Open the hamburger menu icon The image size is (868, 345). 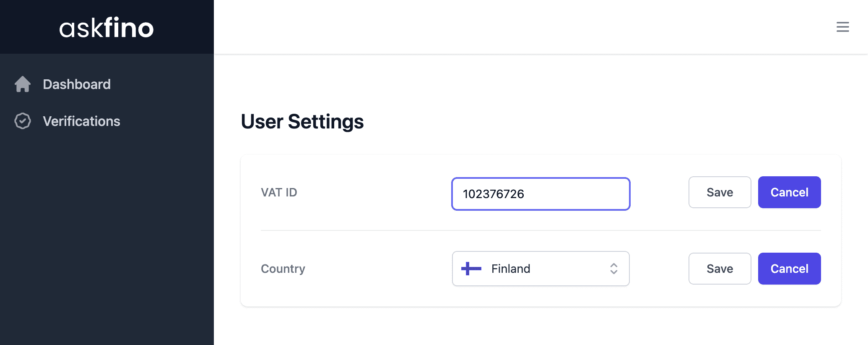pyautogui.click(x=842, y=27)
